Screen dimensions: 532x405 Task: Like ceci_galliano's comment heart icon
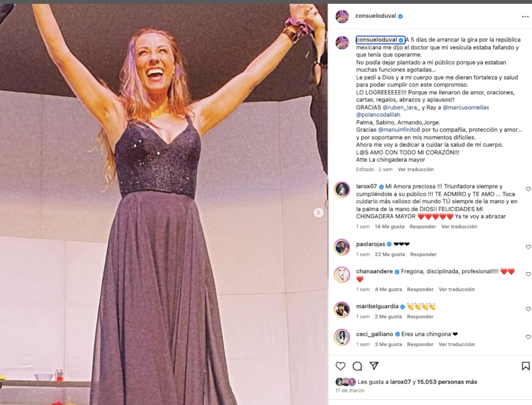[x=528, y=337]
